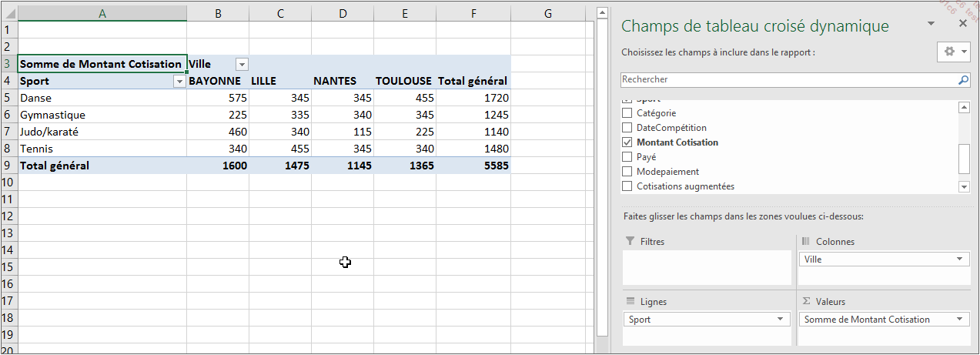Select grand total cell 5585
Viewport: 980px width, 355px height.
click(473, 166)
